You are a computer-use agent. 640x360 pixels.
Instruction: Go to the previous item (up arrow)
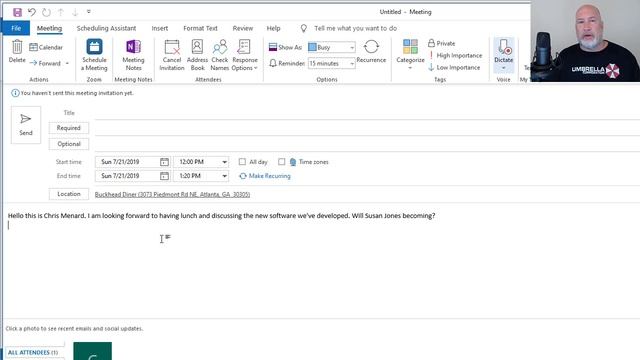coord(61,12)
